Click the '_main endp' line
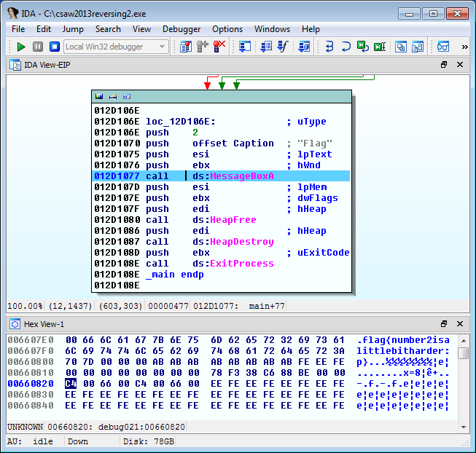Image resolution: width=476 pixels, height=453 pixels. point(174,274)
